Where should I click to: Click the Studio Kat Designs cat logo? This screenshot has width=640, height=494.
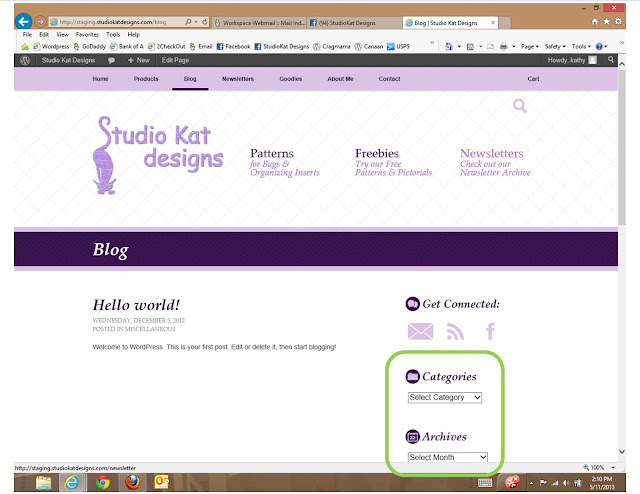[x=158, y=155]
